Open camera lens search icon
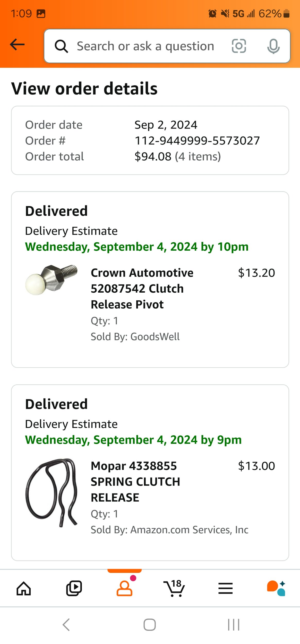 pos(239,46)
